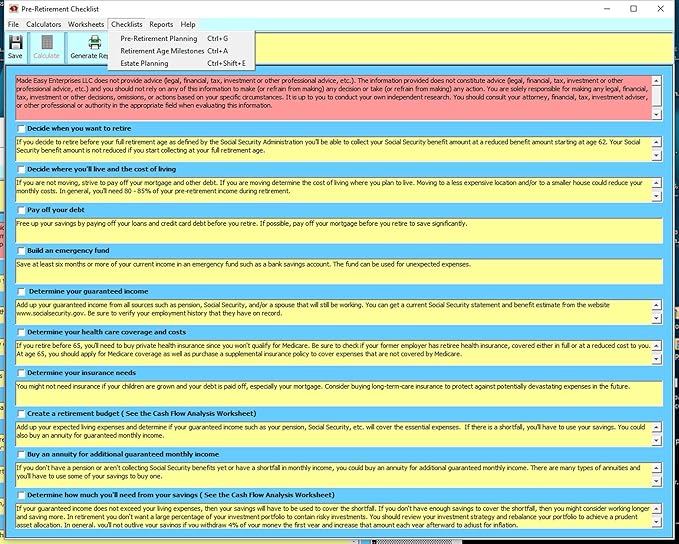679x544 pixels.
Task: Click the emergency fund description field
Action: coord(339,272)
